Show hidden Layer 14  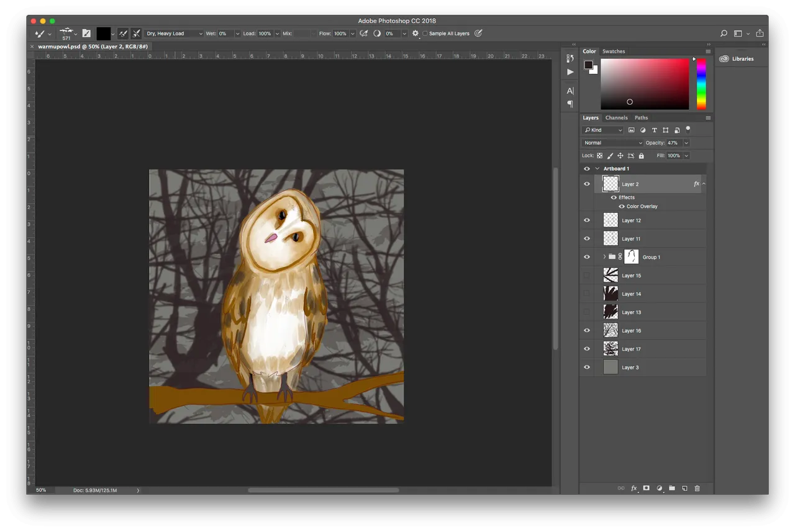(587, 294)
